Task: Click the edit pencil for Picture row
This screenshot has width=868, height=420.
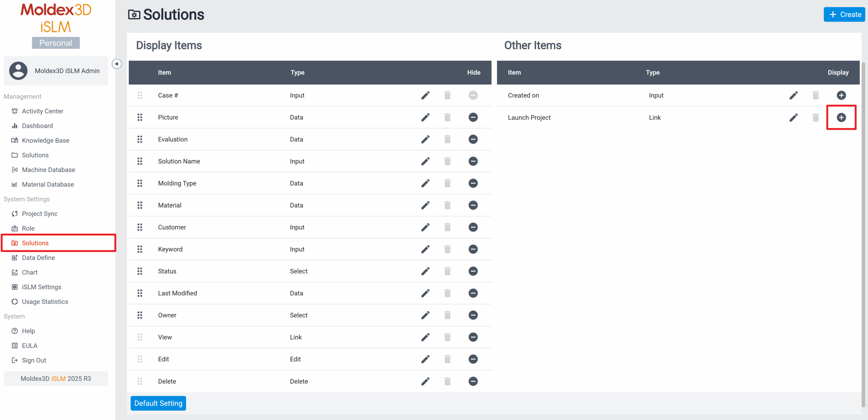Action: pyautogui.click(x=425, y=117)
